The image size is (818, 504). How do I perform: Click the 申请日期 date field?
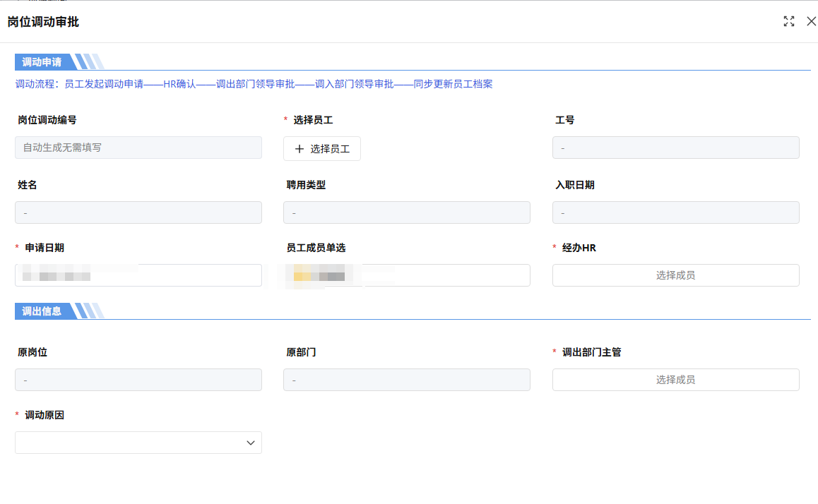(138, 275)
